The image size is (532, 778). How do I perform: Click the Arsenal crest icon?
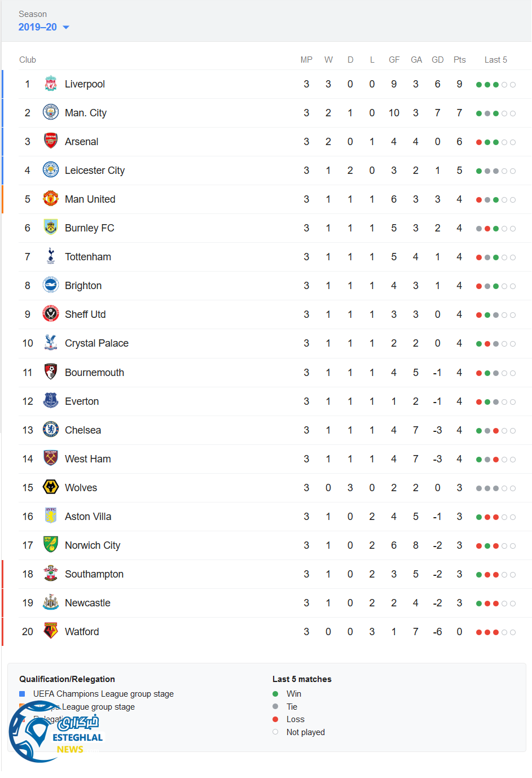(x=51, y=141)
